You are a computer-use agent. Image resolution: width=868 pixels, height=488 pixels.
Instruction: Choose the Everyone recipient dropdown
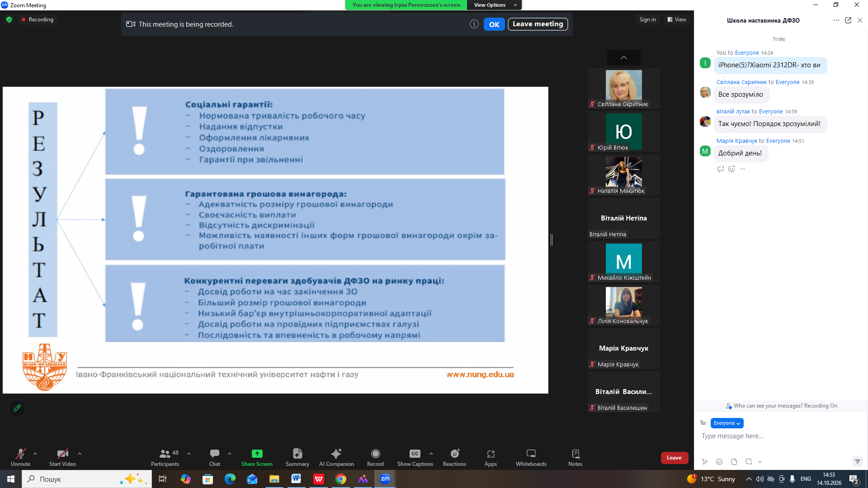click(726, 423)
